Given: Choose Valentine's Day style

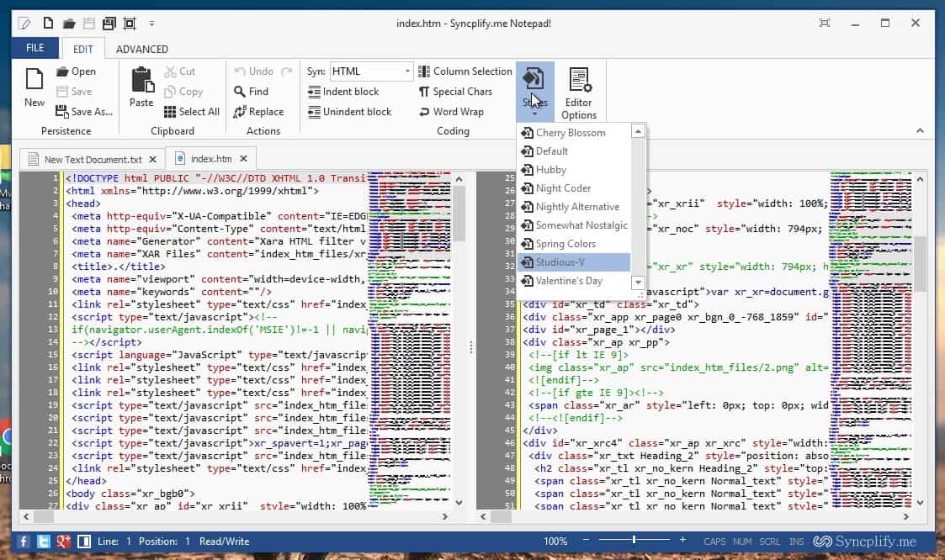Looking at the screenshot, I should point(573,281).
